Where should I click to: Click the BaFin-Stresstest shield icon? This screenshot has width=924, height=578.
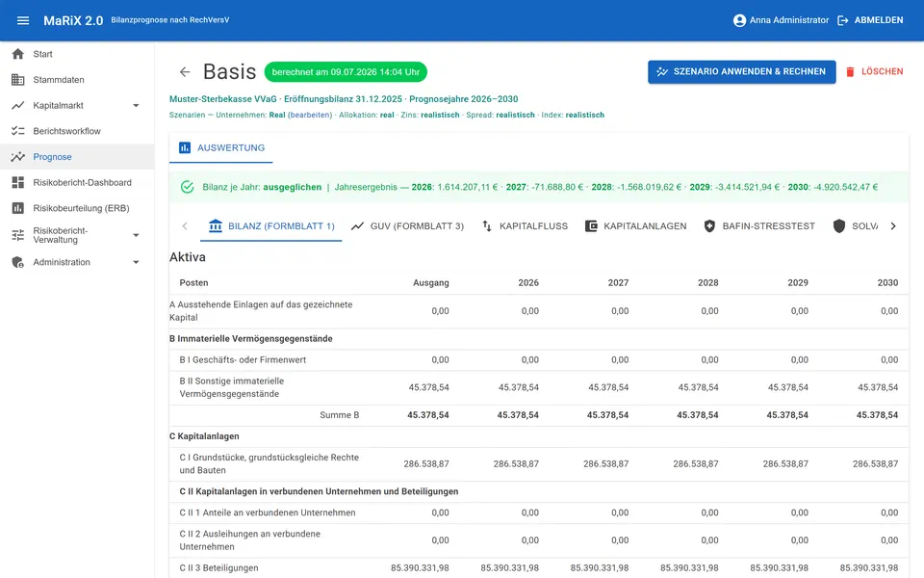pos(709,225)
